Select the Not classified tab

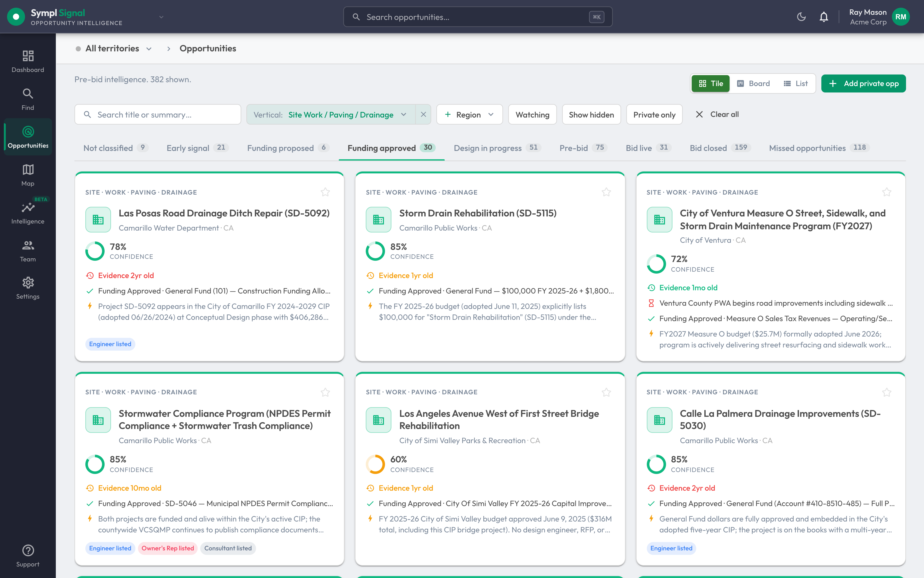(x=116, y=148)
